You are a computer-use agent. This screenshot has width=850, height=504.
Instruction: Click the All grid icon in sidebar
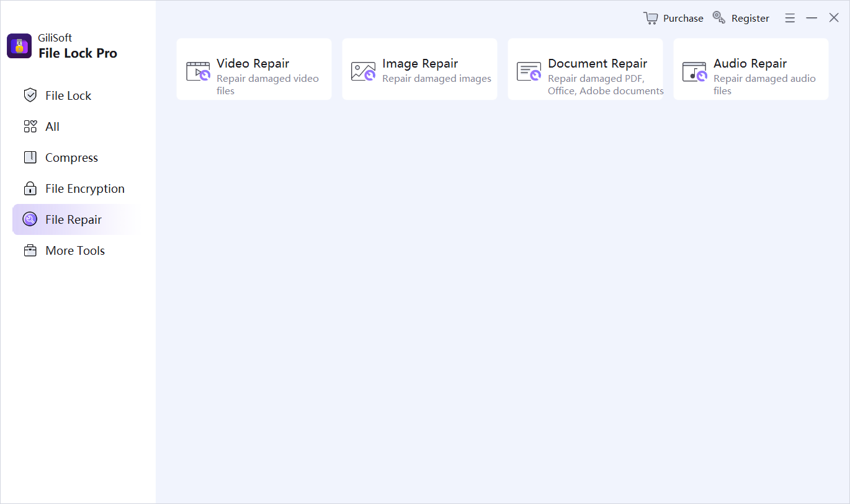pyautogui.click(x=30, y=126)
